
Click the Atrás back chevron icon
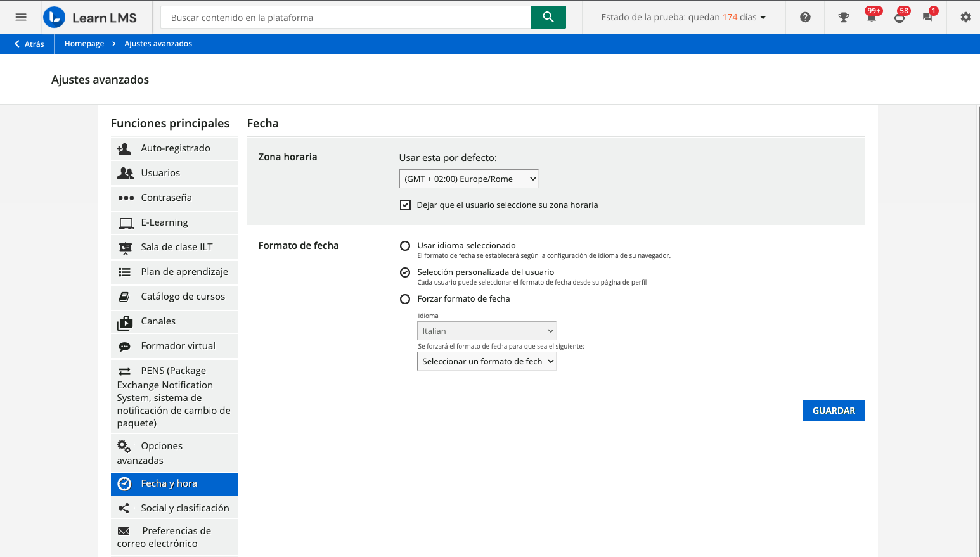coord(17,44)
